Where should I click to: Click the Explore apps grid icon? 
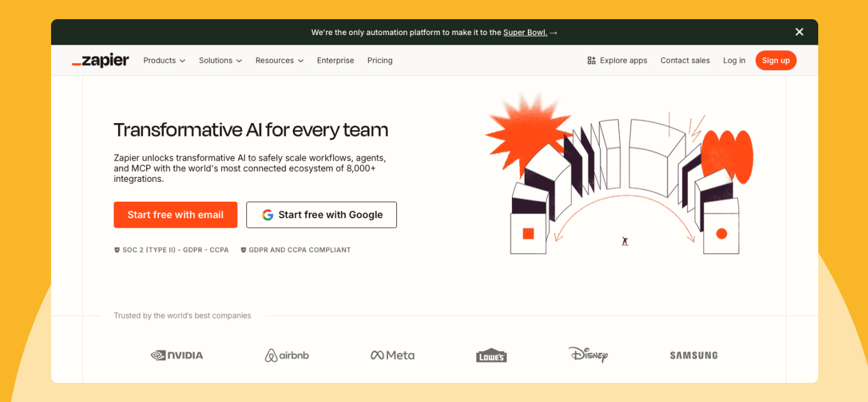click(591, 61)
